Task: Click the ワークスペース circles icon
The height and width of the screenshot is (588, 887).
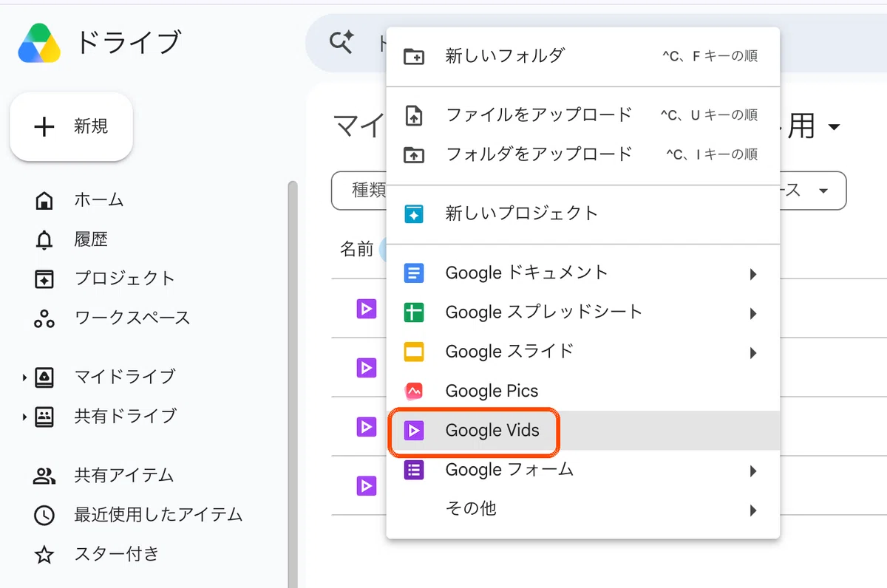Action: click(x=44, y=318)
